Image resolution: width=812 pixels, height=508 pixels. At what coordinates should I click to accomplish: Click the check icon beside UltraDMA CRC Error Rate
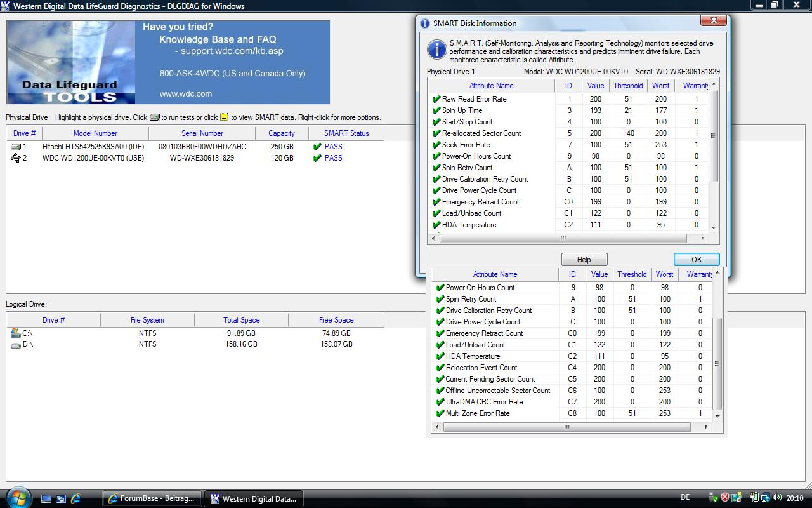click(x=440, y=402)
